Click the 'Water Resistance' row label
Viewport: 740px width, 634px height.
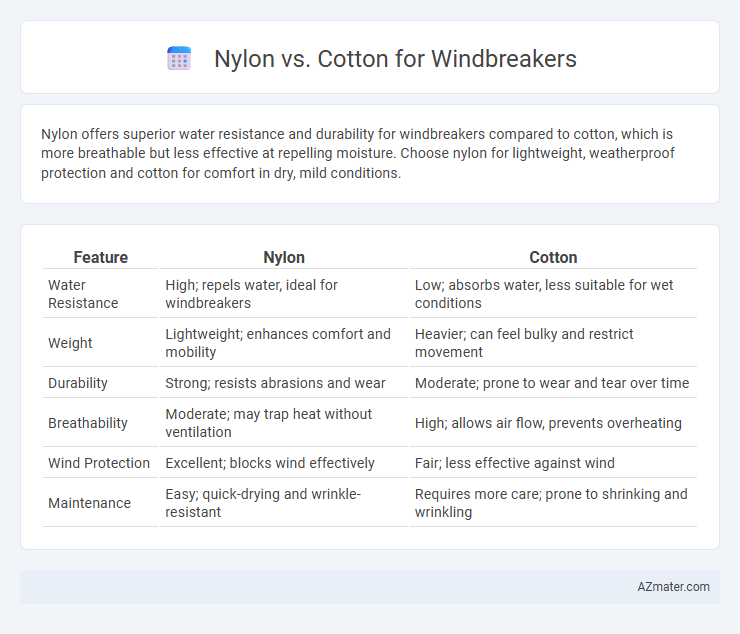point(101,294)
